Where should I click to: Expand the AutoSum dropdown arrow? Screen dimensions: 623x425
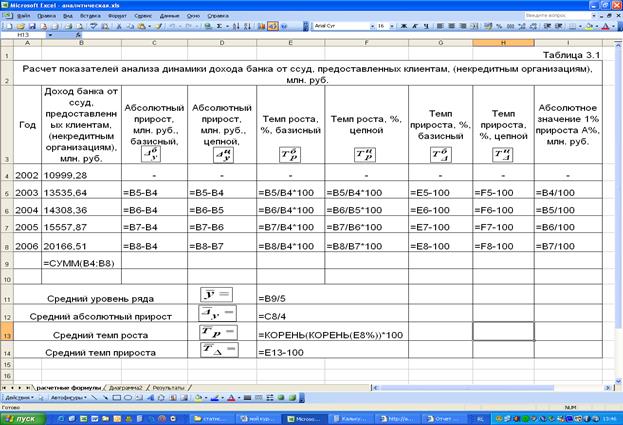pos(227,26)
